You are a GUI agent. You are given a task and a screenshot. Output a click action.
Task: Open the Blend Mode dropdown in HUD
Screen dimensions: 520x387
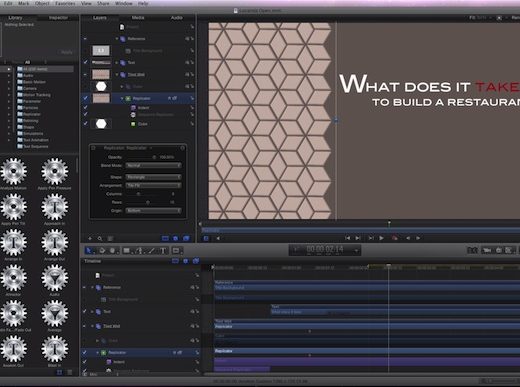[x=153, y=165]
